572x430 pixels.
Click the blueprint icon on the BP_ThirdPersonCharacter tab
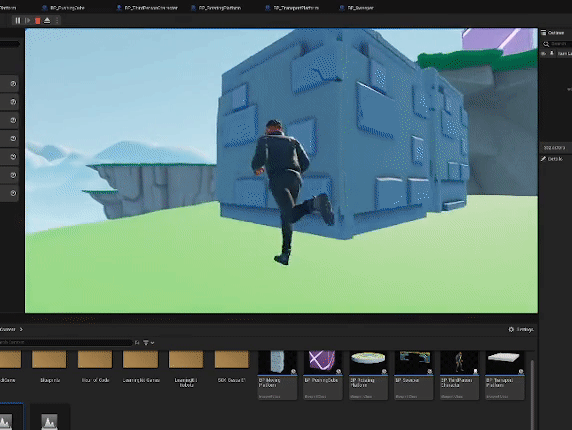(x=119, y=8)
